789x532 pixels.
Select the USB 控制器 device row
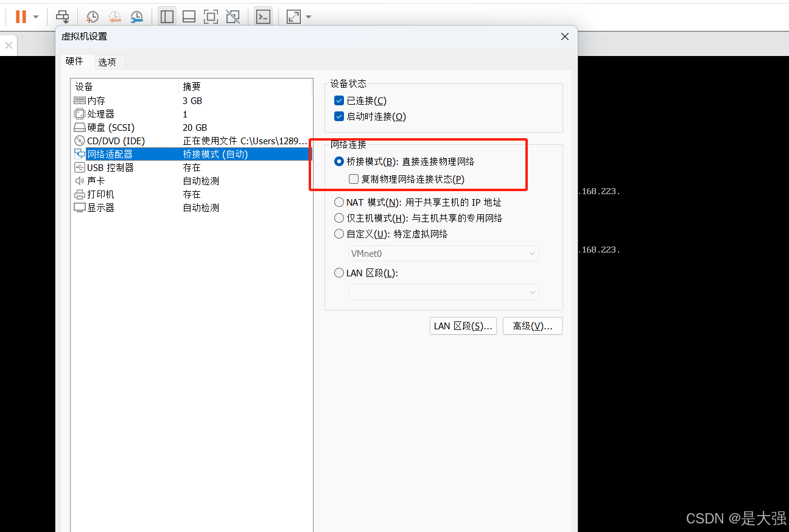pyautogui.click(x=191, y=167)
